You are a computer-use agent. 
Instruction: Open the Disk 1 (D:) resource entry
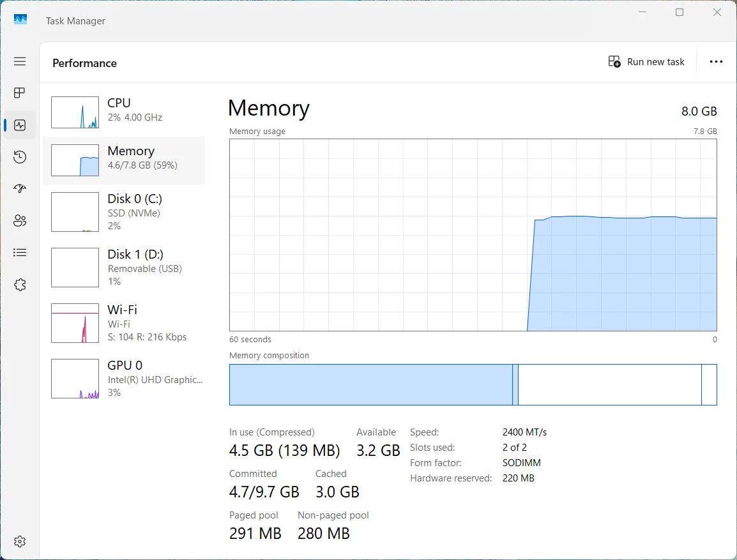point(124,268)
